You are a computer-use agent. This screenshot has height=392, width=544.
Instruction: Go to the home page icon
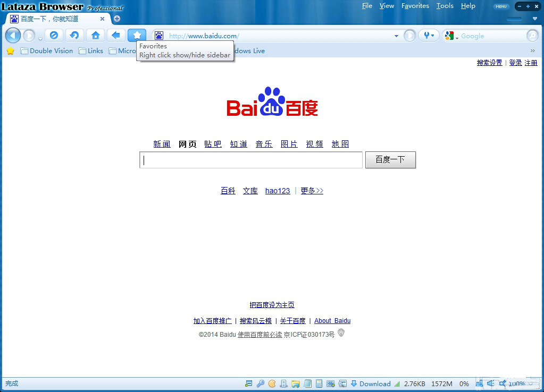coord(95,35)
